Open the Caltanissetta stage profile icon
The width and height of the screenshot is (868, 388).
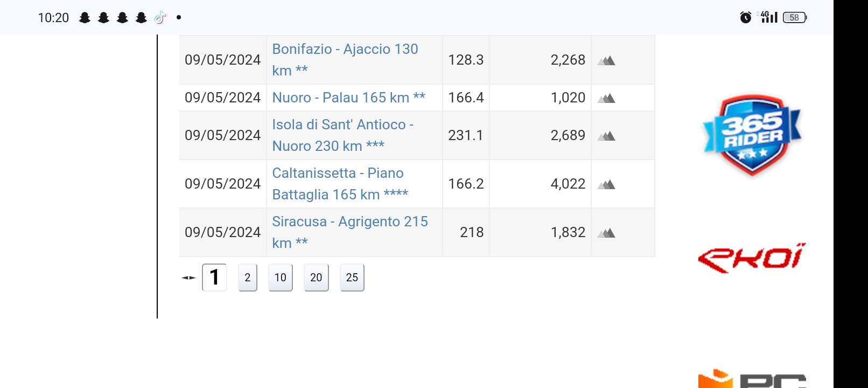(x=606, y=184)
